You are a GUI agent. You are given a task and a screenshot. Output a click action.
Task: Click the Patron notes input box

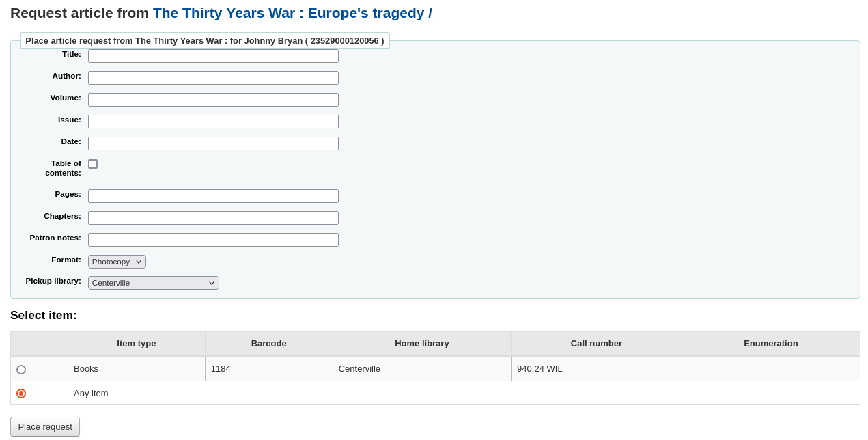click(212, 239)
